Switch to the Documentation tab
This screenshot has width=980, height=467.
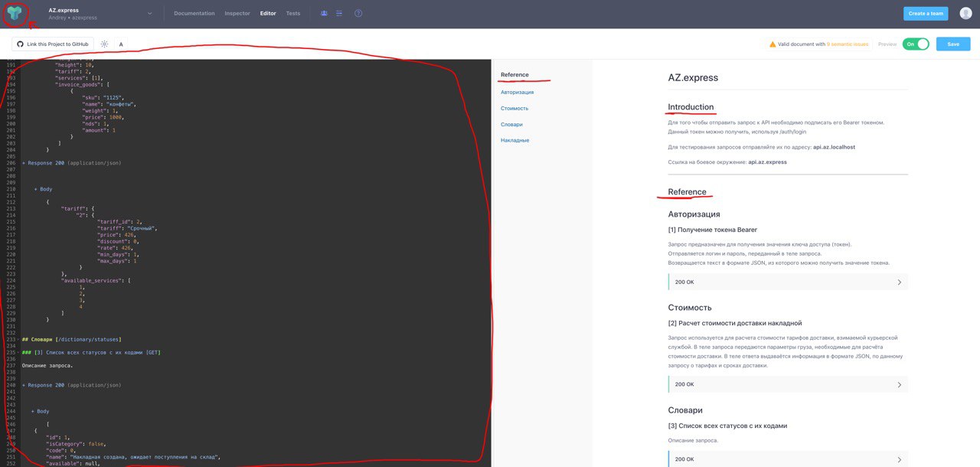[x=194, y=13]
